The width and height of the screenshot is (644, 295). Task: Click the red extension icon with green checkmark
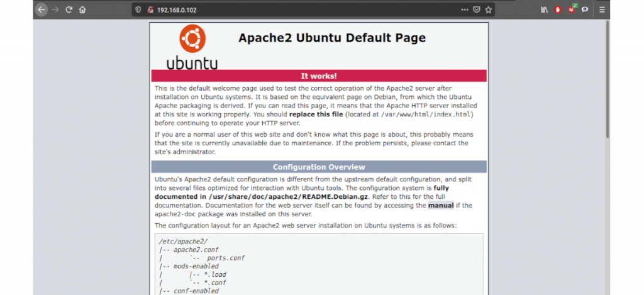(572, 9)
